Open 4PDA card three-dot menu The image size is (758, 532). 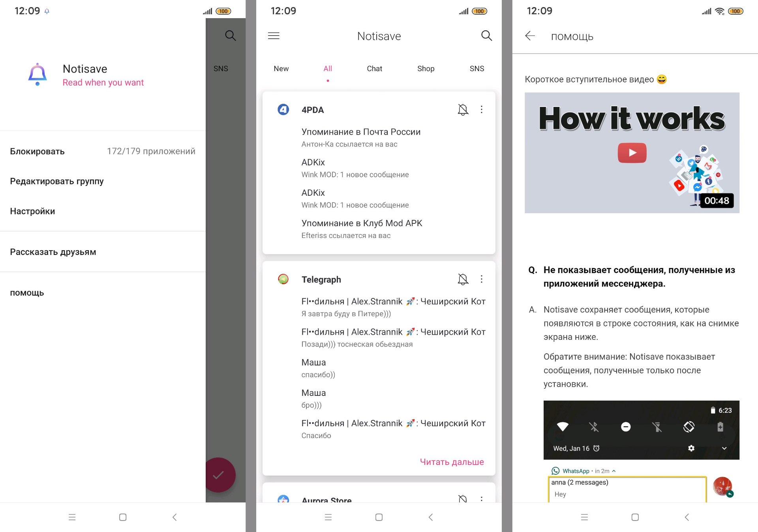[481, 110]
